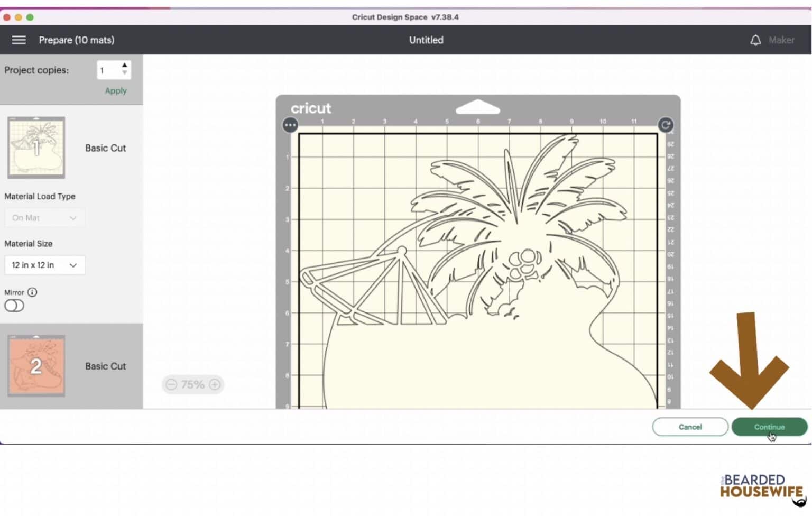The image size is (812, 516).
Task: Show the Mirror info tooltip icon
Action: pyautogui.click(x=32, y=292)
